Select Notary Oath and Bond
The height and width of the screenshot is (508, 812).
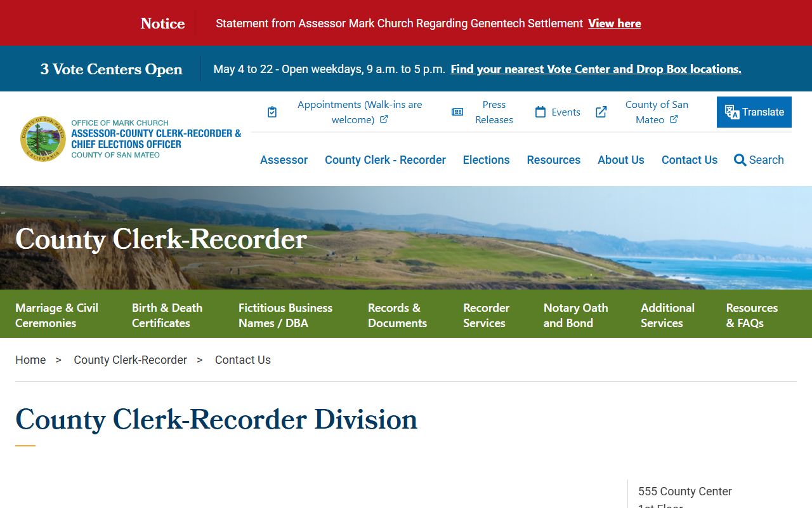click(x=575, y=315)
